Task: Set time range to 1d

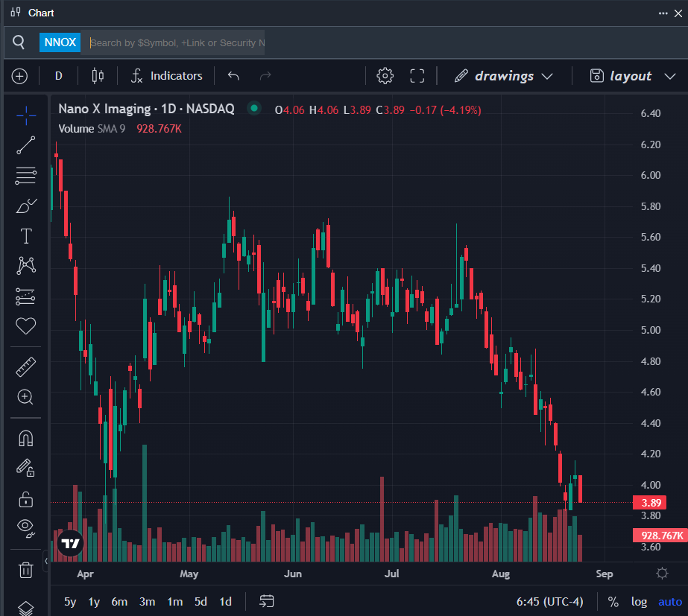Action: (x=226, y=602)
